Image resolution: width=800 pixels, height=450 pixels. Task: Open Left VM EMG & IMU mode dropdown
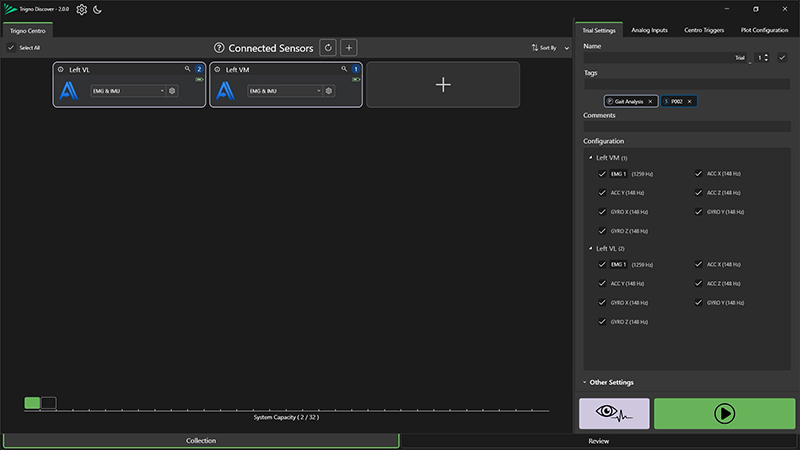[x=285, y=91]
